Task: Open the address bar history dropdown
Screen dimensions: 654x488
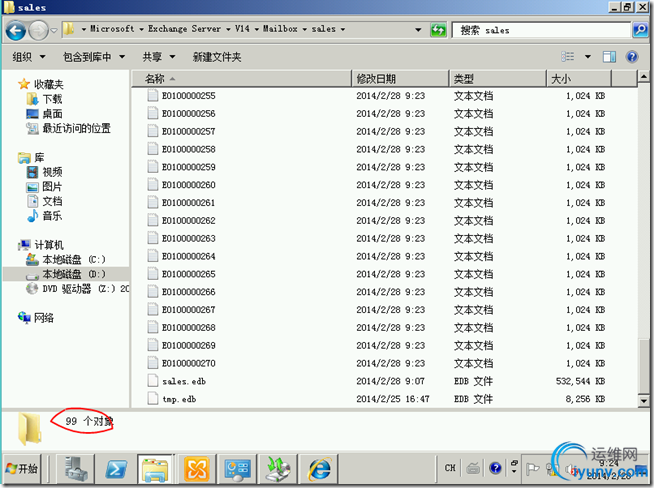Action: [418, 30]
